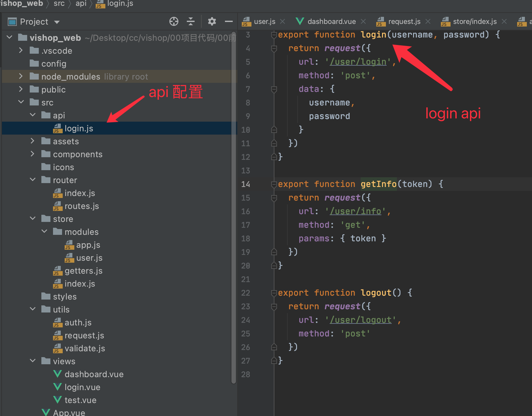
Task: Open getters.js in the store folder
Action: 78,271
